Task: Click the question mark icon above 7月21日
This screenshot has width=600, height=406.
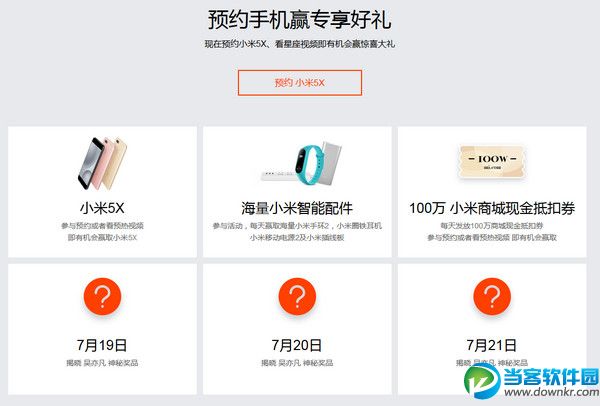Action: click(x=492, y=297)
